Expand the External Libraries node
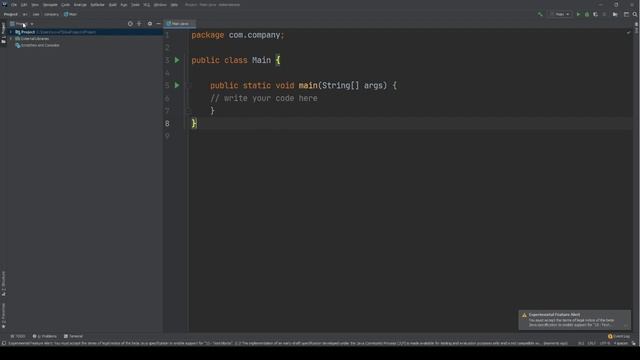Image resolution: width=640 pixels, height=360 pixels. [x=11, y=39]
